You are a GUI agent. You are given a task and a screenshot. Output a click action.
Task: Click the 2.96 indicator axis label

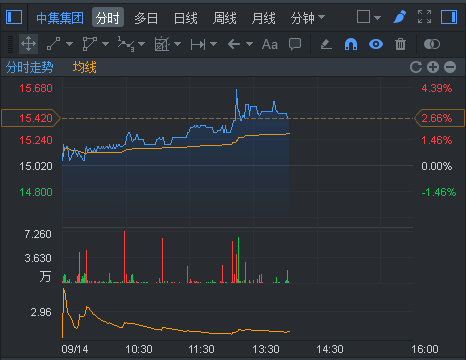[41, 312]
